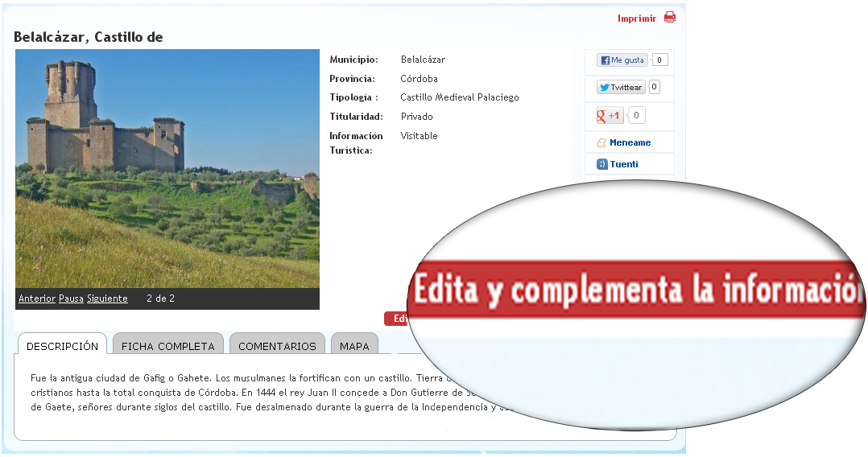Click the Google +1 count box
868x457 pixels.
[636, 116]
